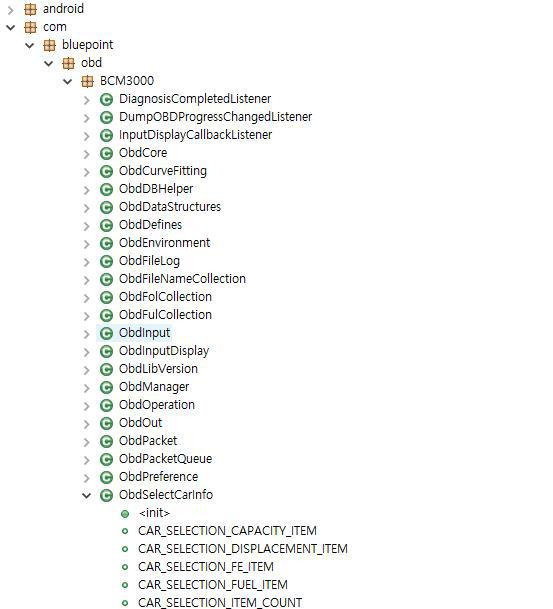
Task: Expand the ObdCore class node
Action: click(87, 154)
